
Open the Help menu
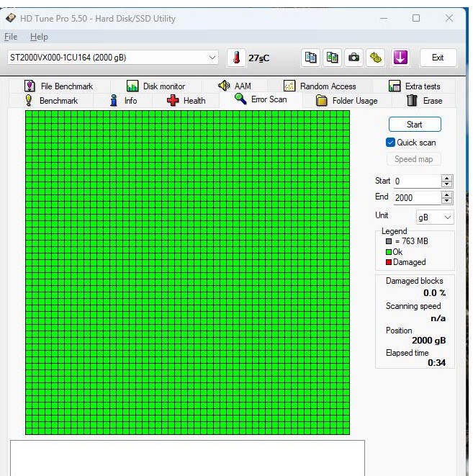point(39,37)
